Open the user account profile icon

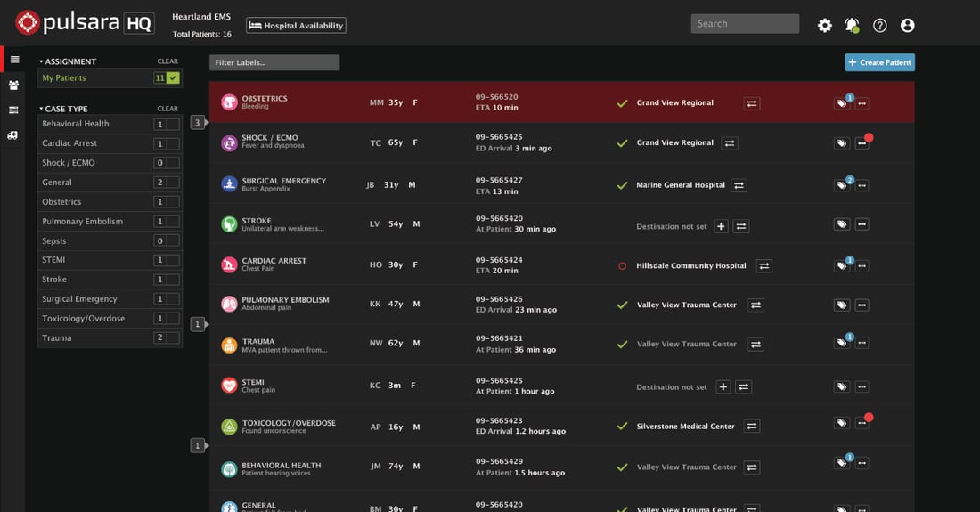click(908, 25)
